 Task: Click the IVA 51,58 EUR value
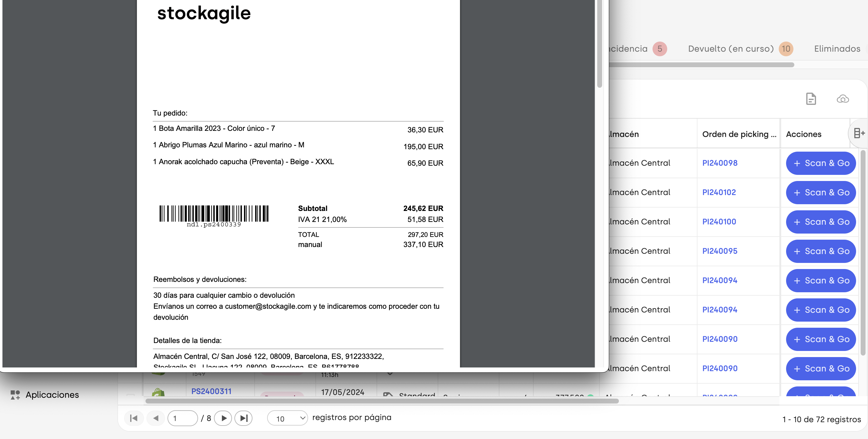[x=425, y=219]
